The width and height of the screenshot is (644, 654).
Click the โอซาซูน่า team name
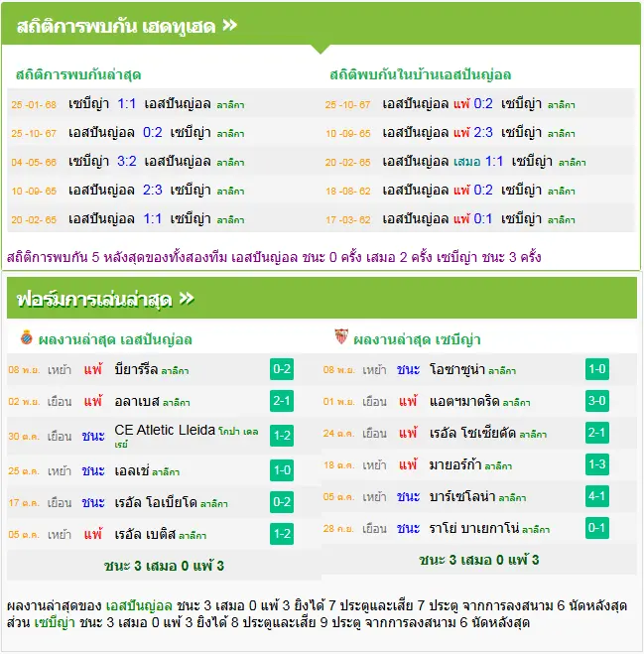pos(457,369)
